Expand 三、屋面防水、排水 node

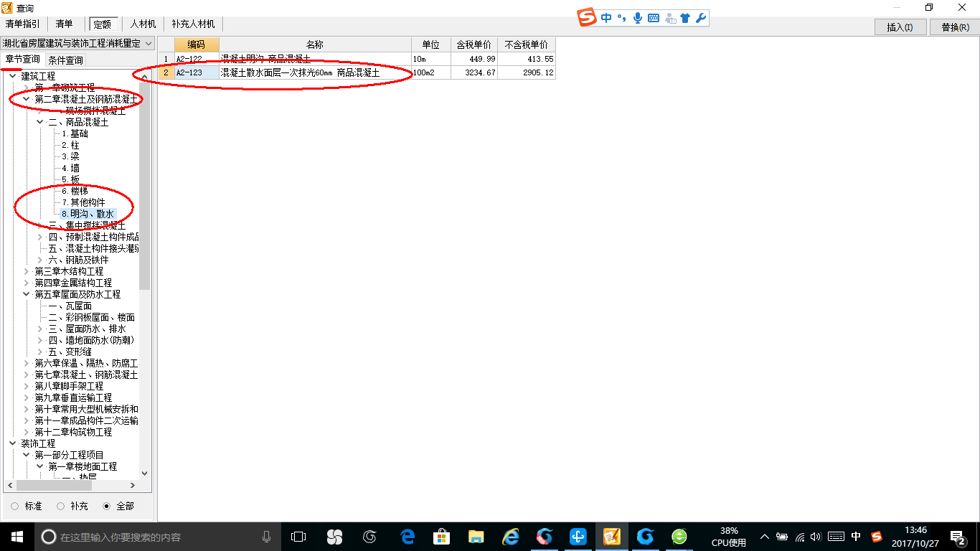click(x=40, y=329)
